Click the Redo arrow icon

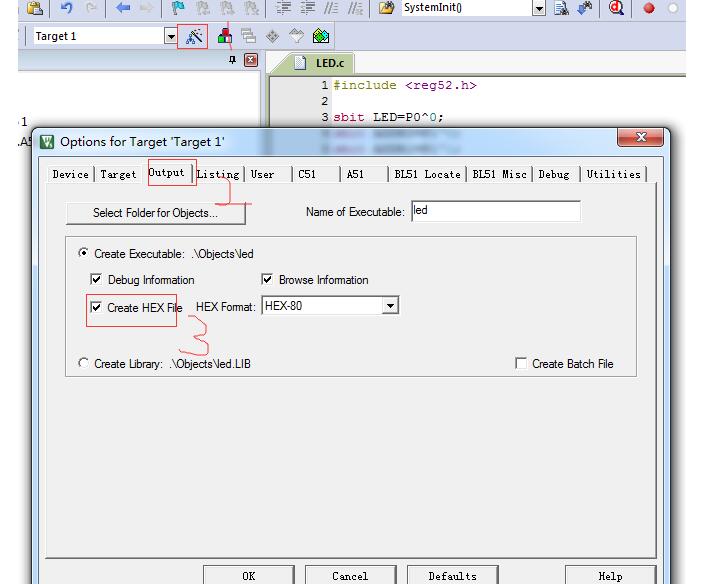[x=92, y=8]
